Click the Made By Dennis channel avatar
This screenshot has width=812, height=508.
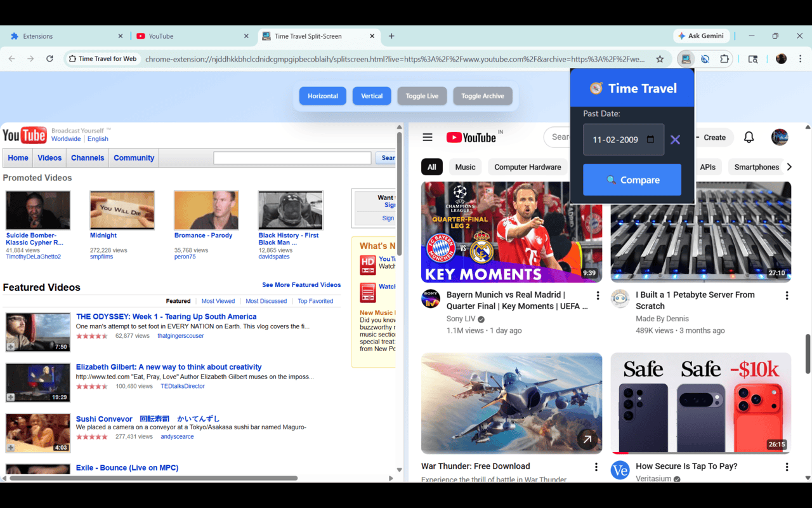[620, 299]
